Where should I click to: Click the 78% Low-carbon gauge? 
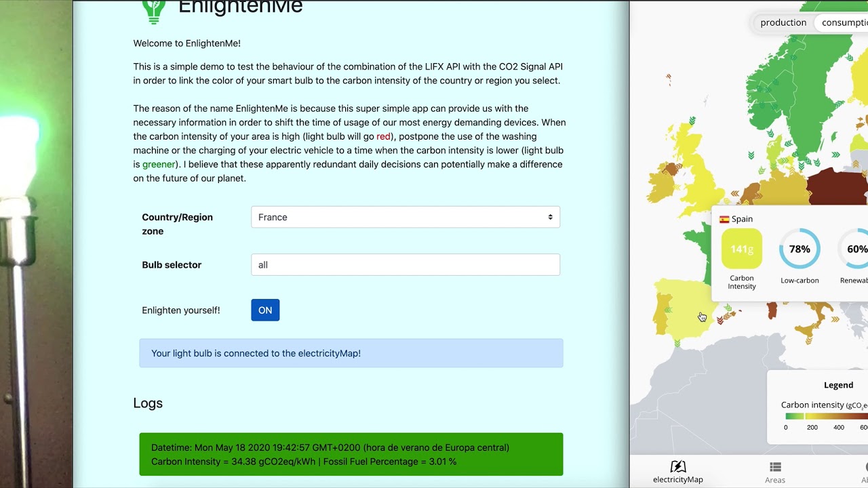click(x=800, y=249)
